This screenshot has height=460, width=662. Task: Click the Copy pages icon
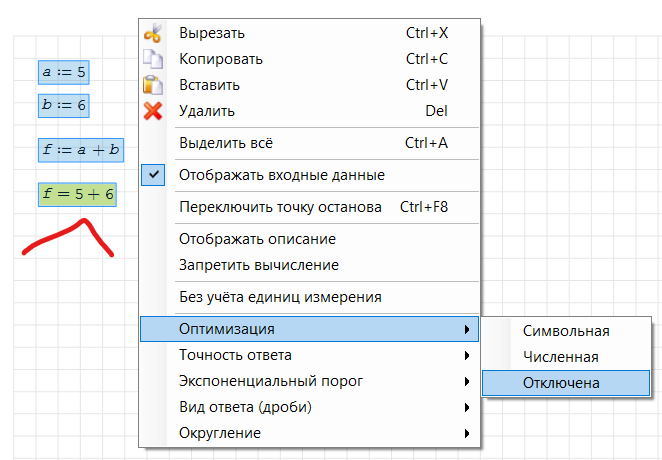tap(152, 59)
